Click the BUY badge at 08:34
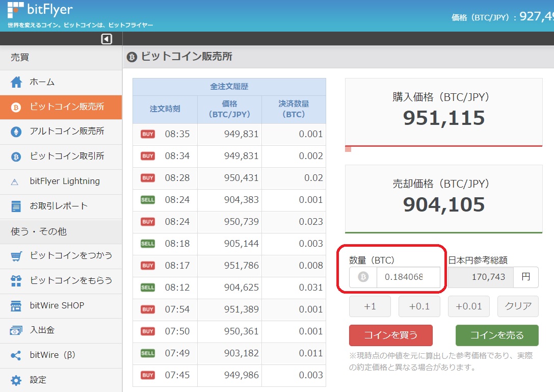The width and height of the screenshot is (554, 392). pos(148,156)
